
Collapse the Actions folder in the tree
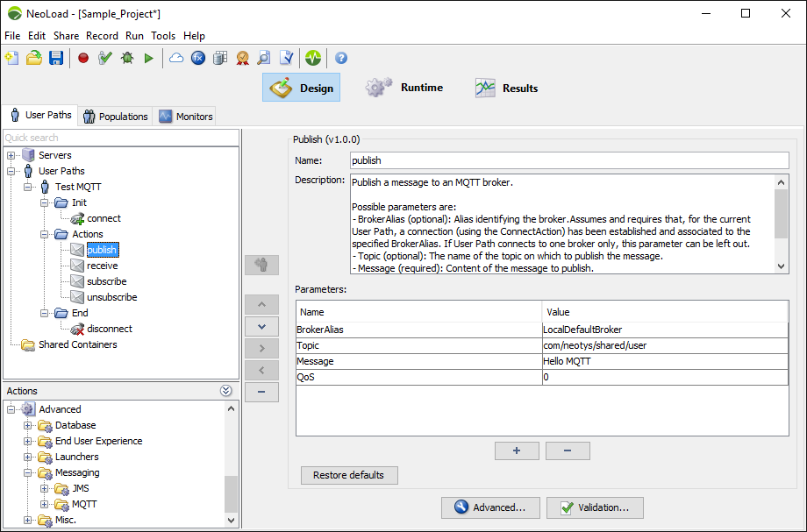tap(44, 234)
